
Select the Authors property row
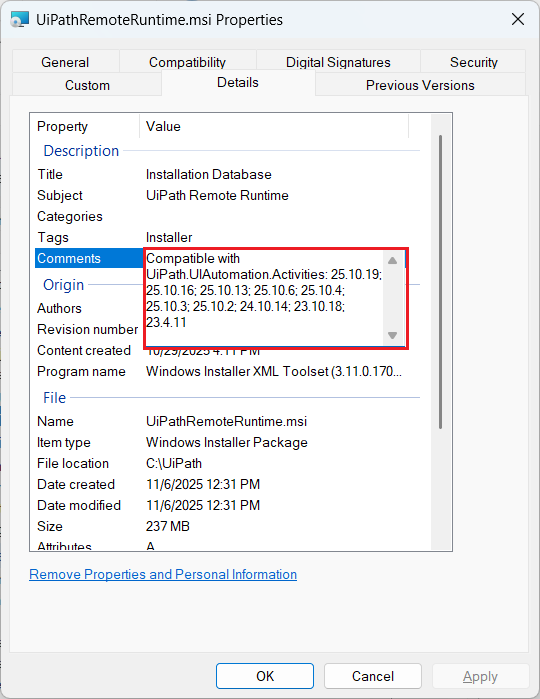point(89,308)
